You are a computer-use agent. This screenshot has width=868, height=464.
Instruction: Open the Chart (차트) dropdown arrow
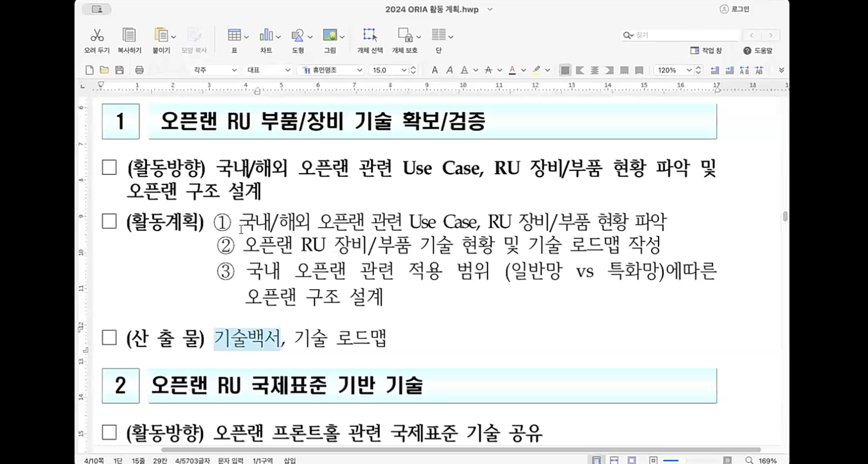click(278, 37)
